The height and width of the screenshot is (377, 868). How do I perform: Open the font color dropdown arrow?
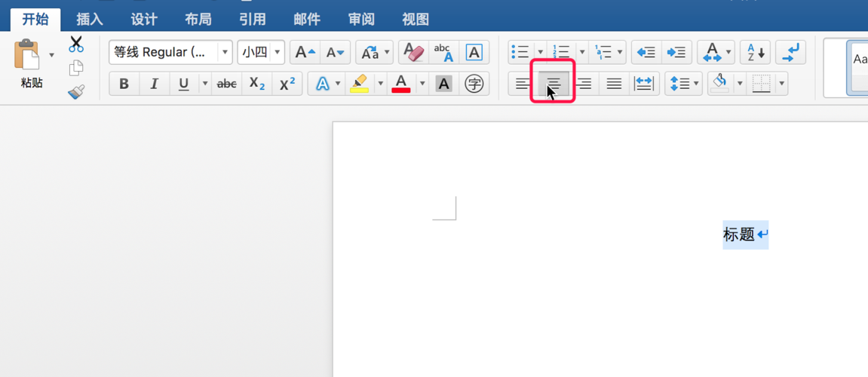pos(422,84)
